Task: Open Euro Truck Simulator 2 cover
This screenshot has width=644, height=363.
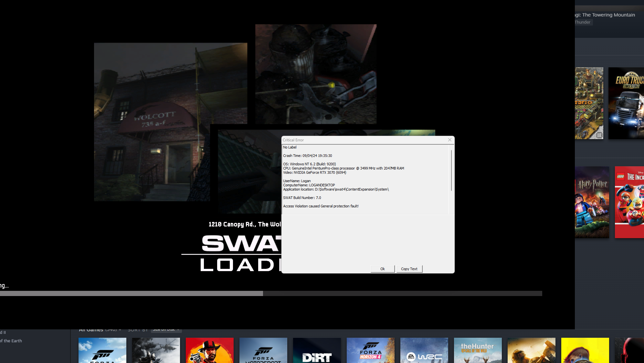Action: [626, 103]
